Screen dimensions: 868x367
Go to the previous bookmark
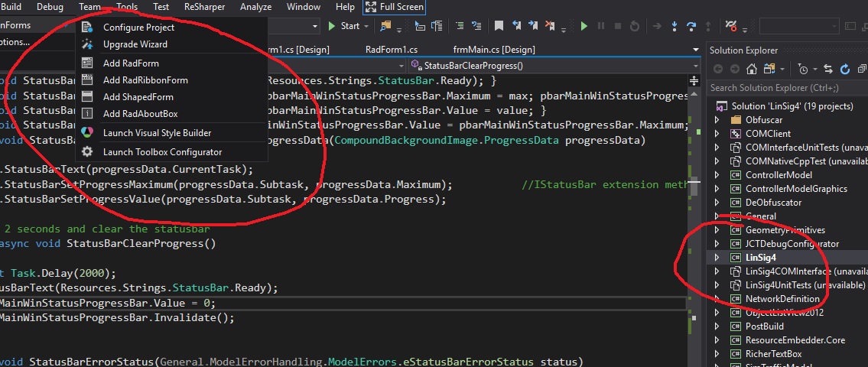(516, 26)
